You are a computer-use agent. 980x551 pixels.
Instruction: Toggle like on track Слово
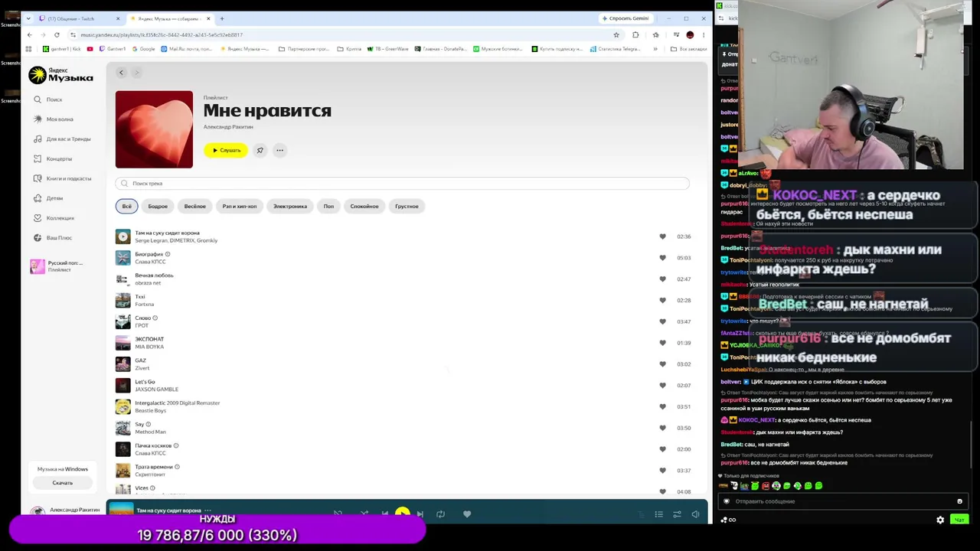tap(662, 321)
